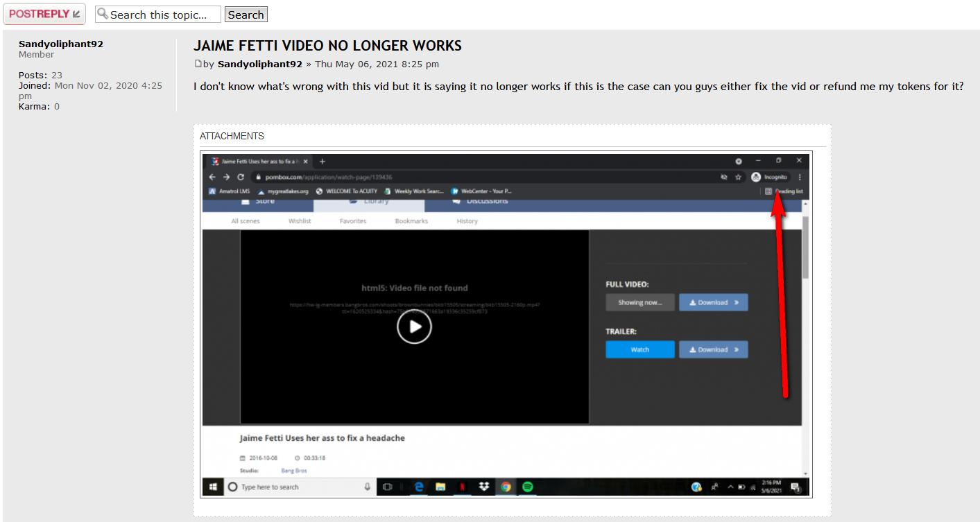Open Dropbox from the Windows taskbar

[483, 487]
